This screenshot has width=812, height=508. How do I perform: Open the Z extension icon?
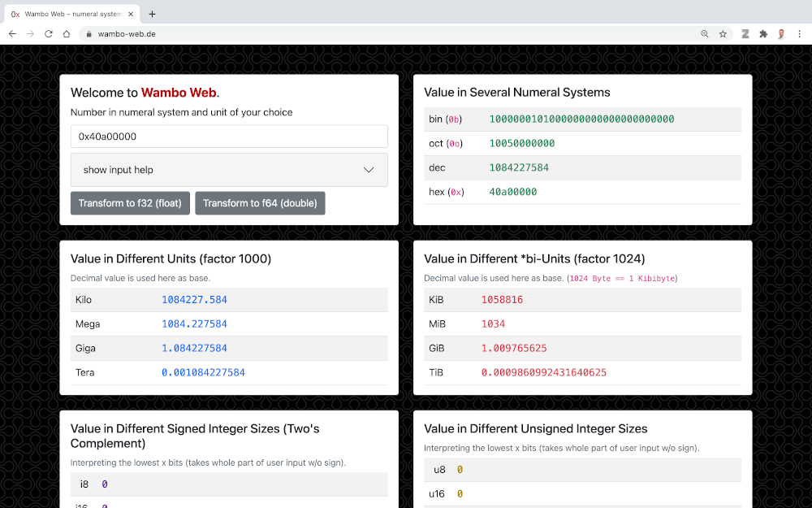pos(745,33)
